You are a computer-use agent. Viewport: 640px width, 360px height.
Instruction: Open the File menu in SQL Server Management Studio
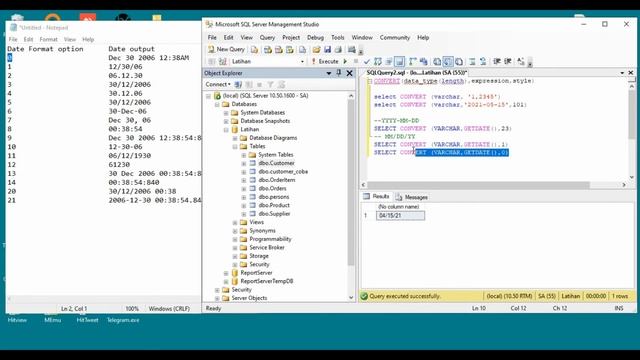[212, 38]
